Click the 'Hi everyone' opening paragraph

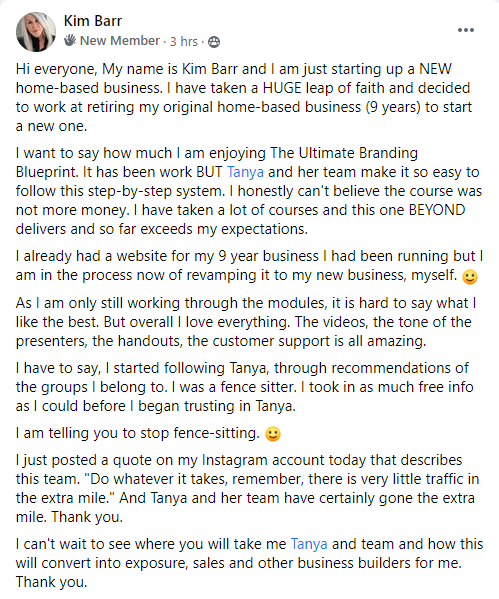(244, 97)
